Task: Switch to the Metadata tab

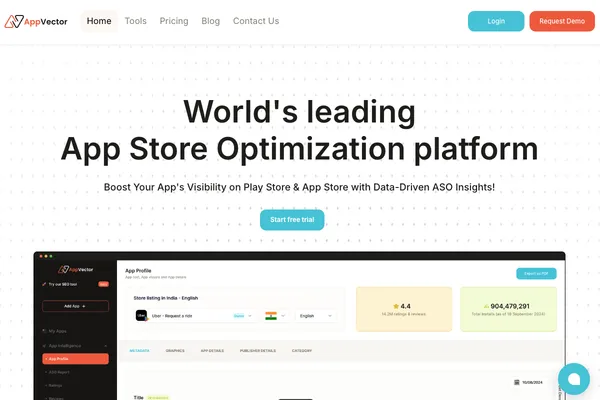Action: click(139, 351)
